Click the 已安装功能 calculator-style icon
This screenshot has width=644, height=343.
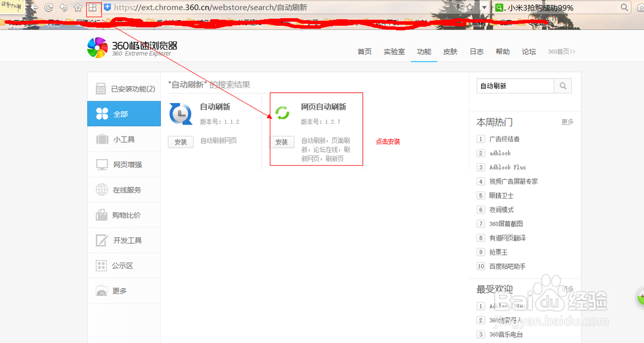(x=100, y=88)
